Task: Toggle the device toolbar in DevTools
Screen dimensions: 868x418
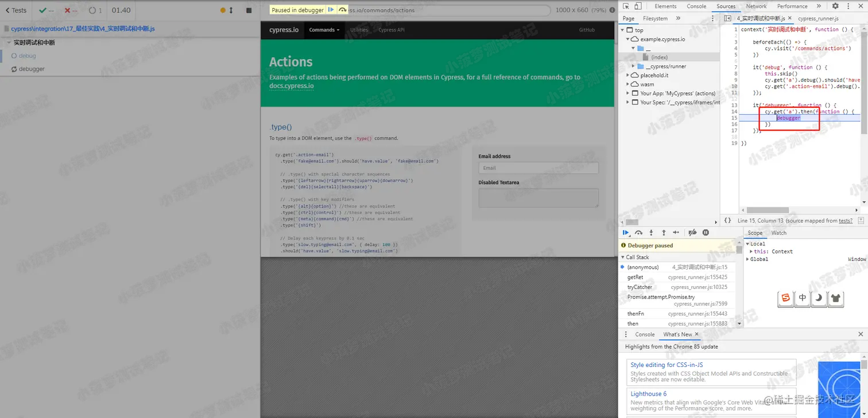Action: pos(638,6)
